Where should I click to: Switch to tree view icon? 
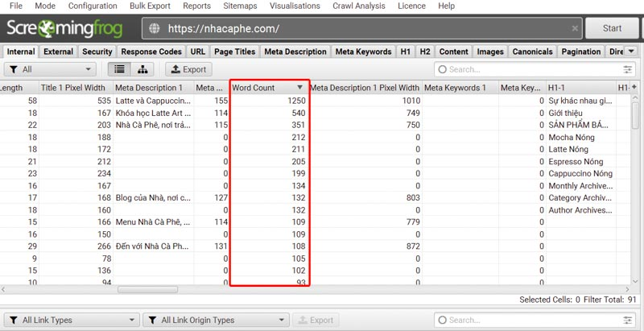click(142, 69)
